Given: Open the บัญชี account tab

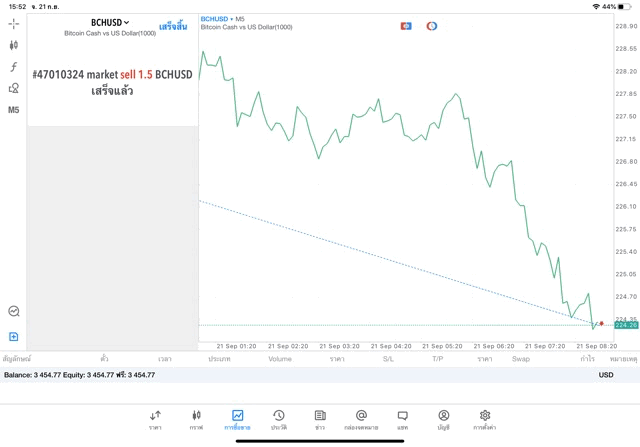Looking at the screenshot, I should click(443, 419).
